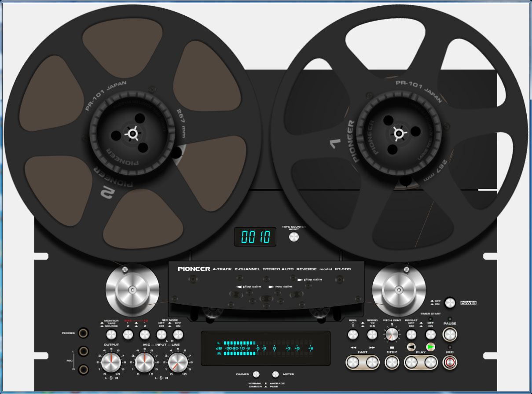
Task: Toggle the POWER button
Action: 450,302
